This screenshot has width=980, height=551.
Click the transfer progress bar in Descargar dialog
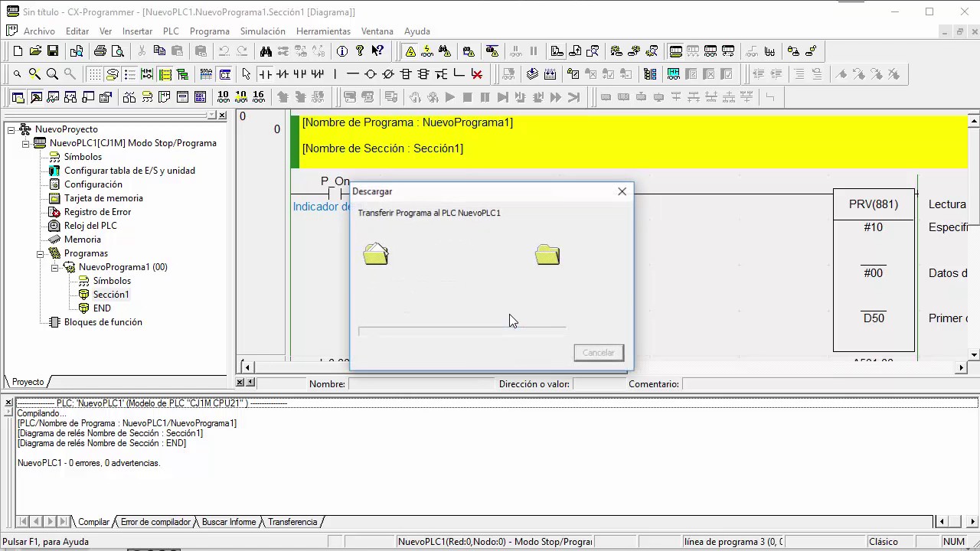click(462, 331)
